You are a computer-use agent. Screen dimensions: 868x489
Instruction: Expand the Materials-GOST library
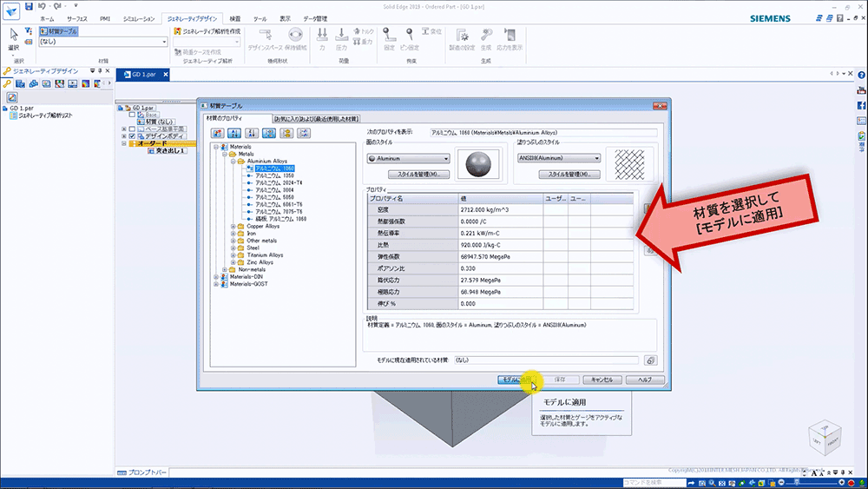pos(216,283)
